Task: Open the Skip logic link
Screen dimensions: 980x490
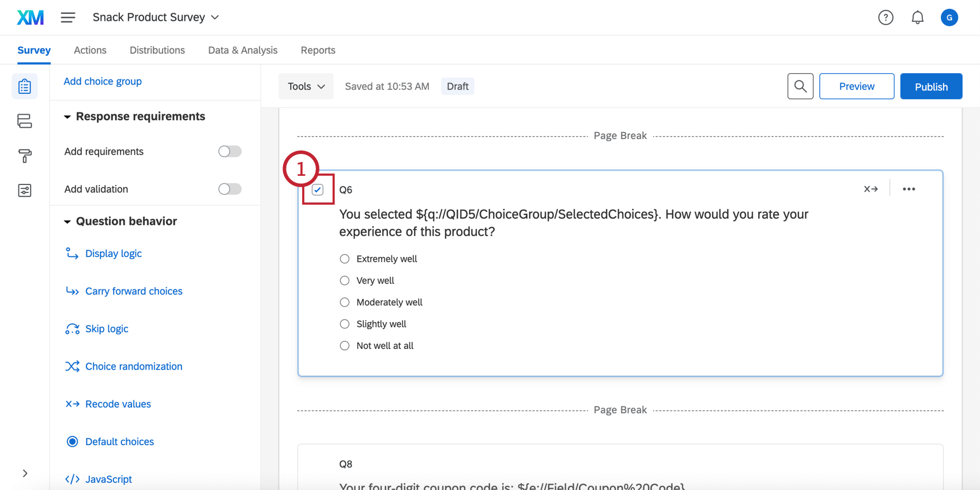Action: [107, 329]
